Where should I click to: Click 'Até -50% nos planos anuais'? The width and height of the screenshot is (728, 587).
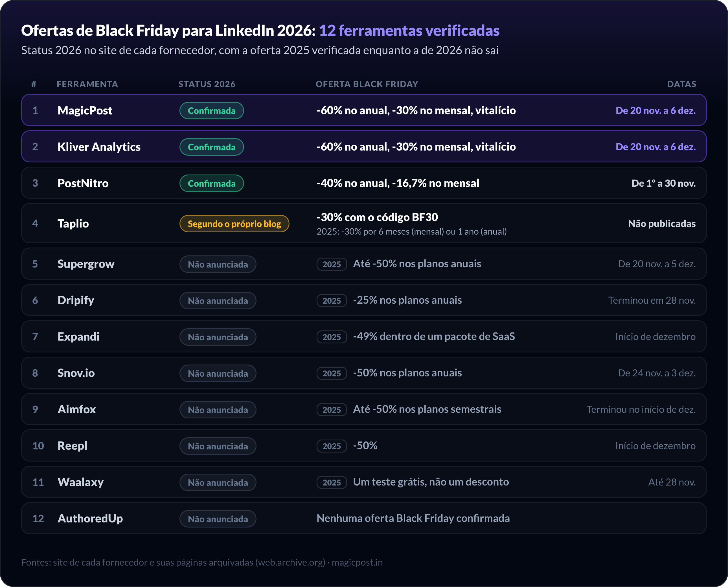tap(417, 264)
